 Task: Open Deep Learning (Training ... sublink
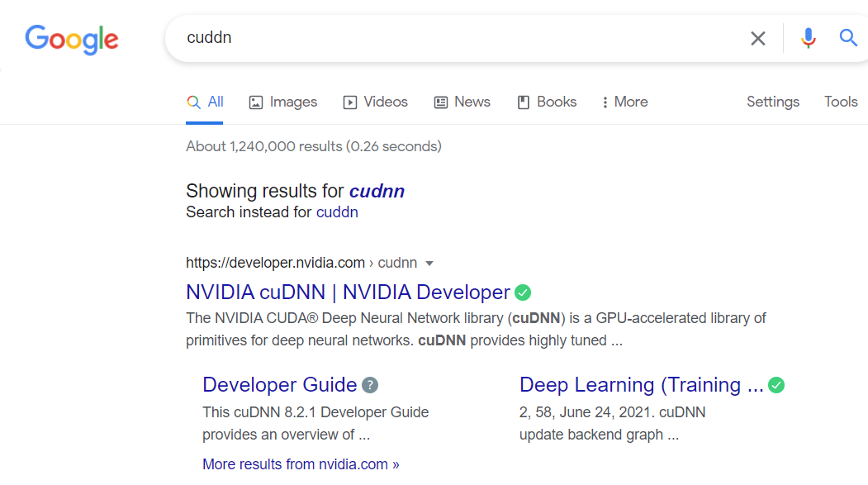(641, 385)
